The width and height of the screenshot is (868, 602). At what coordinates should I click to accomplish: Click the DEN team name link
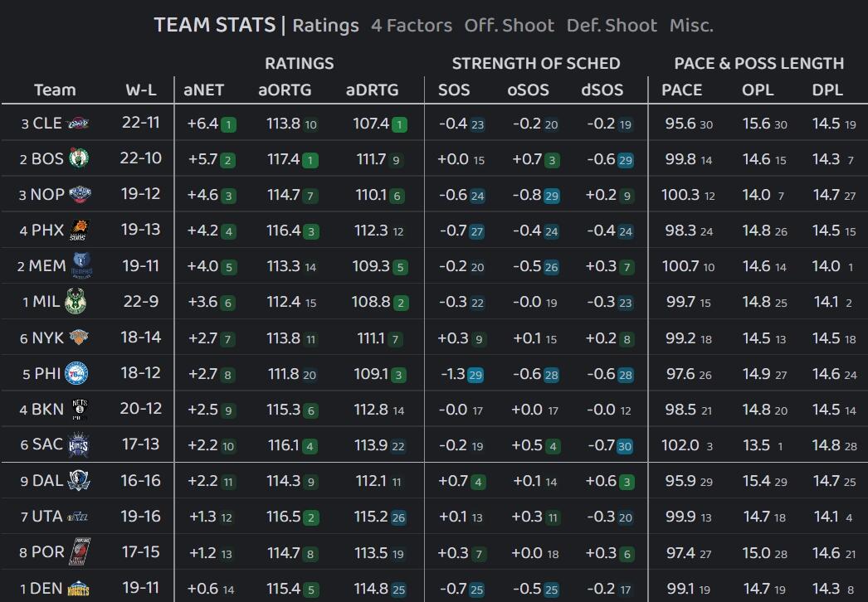pyautogui.click(x=46, y=589)
